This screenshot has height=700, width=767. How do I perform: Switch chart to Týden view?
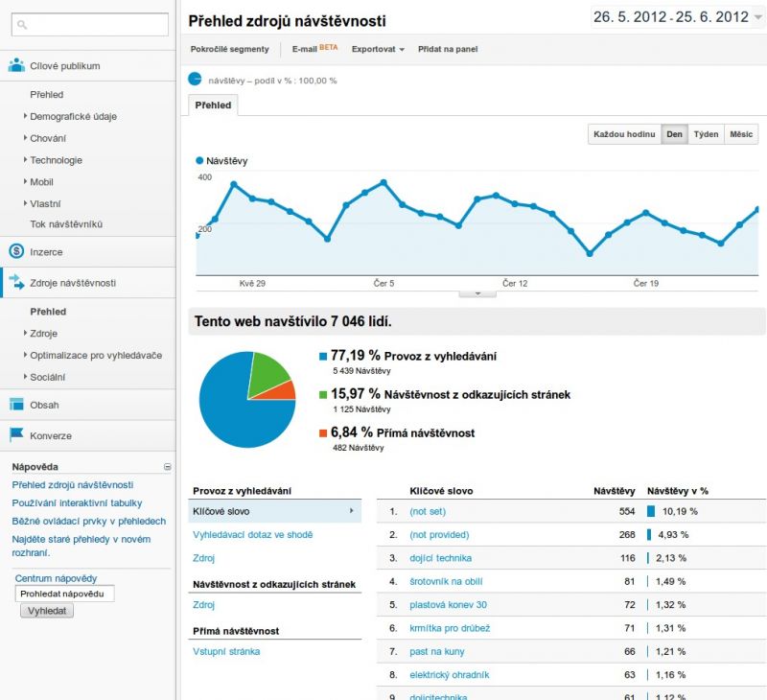click(706, 134)
